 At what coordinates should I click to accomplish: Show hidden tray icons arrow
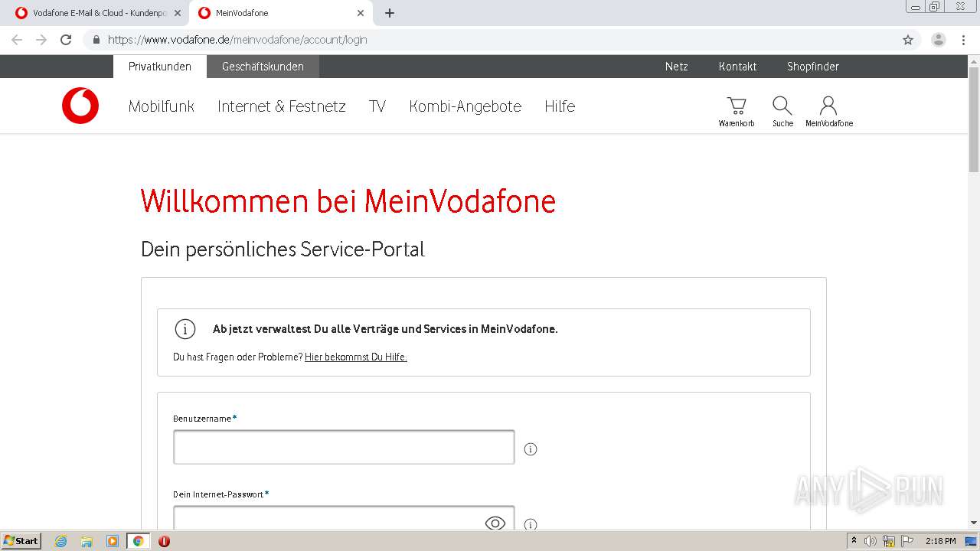[854, 541]
